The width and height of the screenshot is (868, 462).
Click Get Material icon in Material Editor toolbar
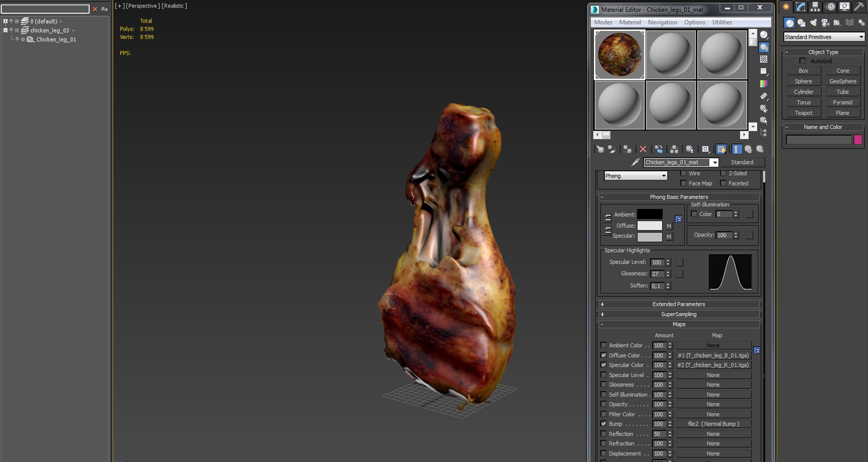pyautogui.click(x=600, y=149)
